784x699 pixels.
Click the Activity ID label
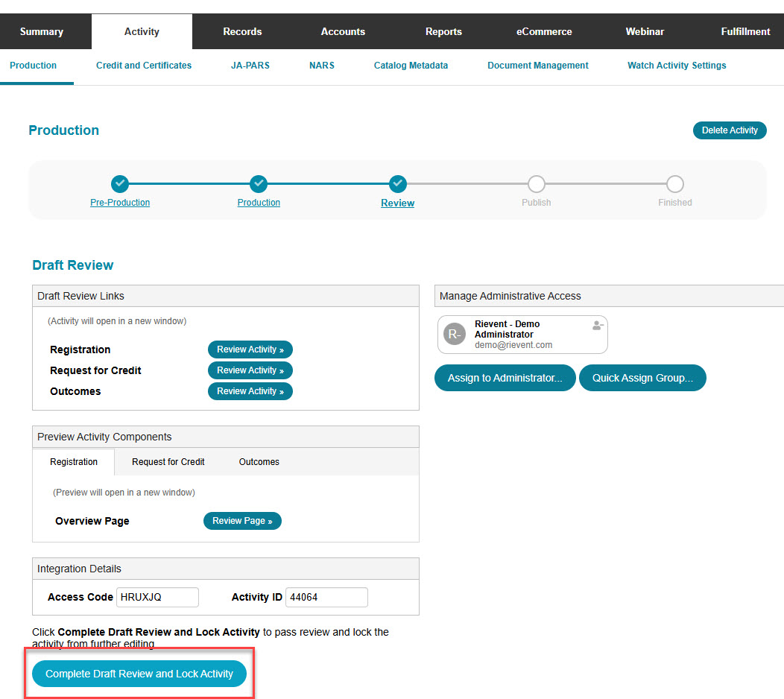(x=256, y=598)
